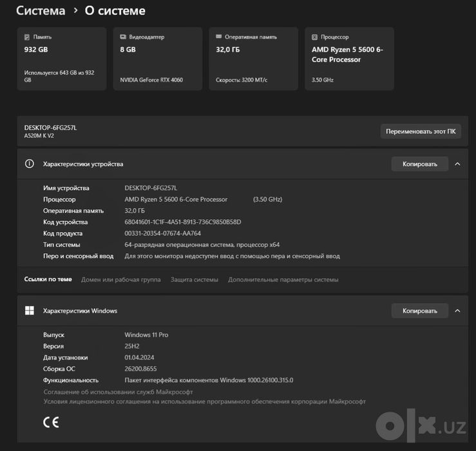Collapse the Характеристики устройства section chevron

[457, 164]
